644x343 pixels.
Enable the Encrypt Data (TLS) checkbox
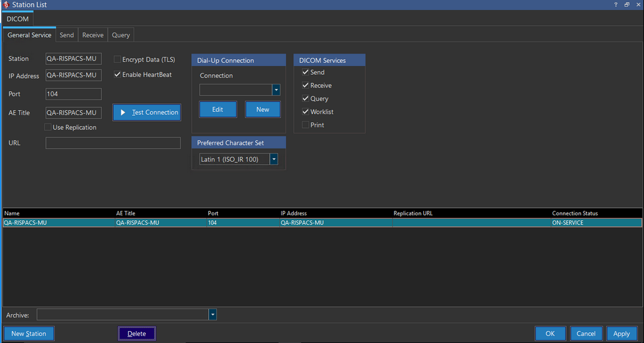pyautogui.click(x=118, y=59)
